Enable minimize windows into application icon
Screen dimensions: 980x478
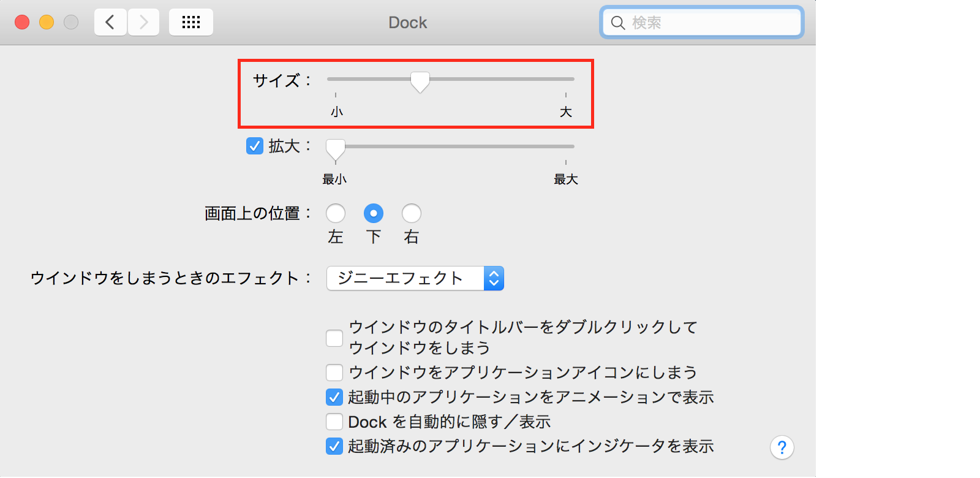click(x=334, y=373)
